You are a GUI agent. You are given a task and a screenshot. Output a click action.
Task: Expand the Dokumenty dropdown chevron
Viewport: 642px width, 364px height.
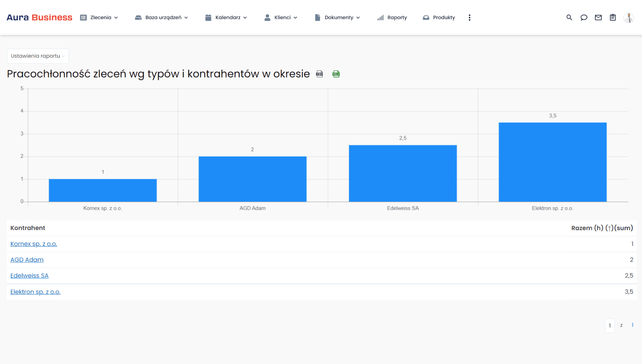tap(358, 18)
